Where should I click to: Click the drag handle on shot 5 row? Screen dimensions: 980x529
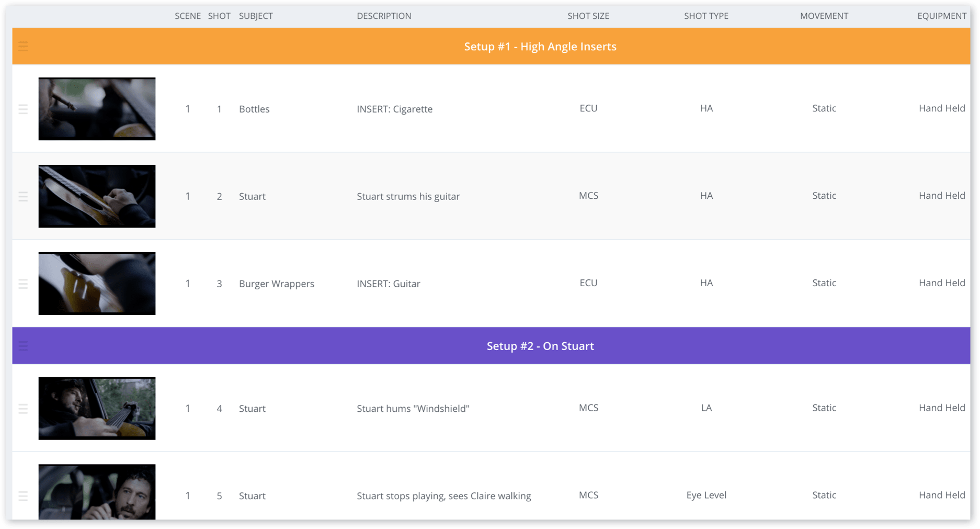(23, 496)
